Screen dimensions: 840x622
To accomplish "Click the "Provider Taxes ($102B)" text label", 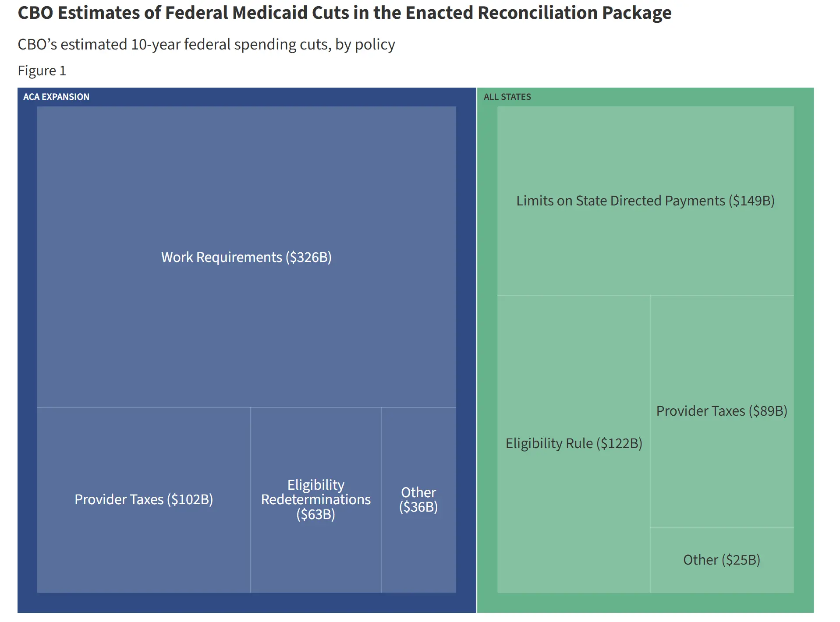I will (143, 499).
